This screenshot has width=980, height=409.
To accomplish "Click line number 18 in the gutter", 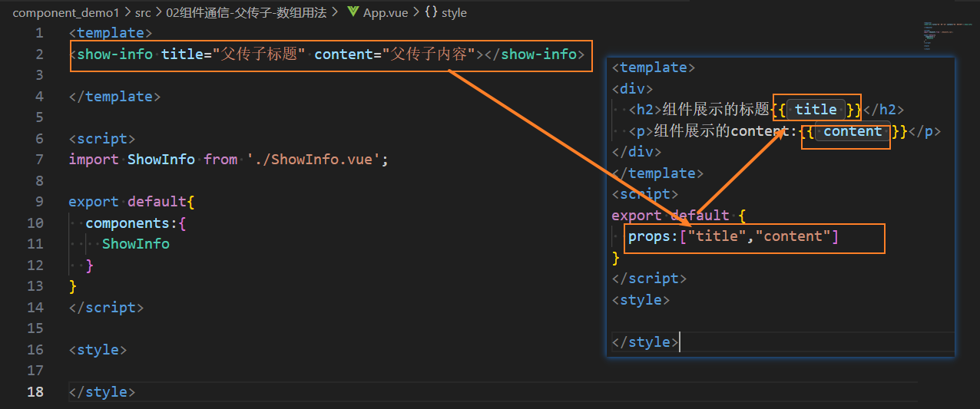I will click(x=35, y=391).
